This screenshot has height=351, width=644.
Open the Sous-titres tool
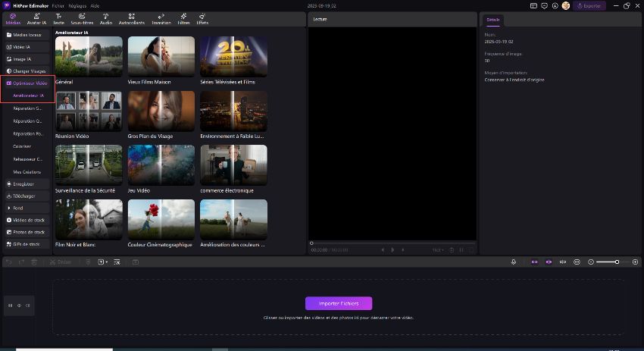(x=82, y=19)
